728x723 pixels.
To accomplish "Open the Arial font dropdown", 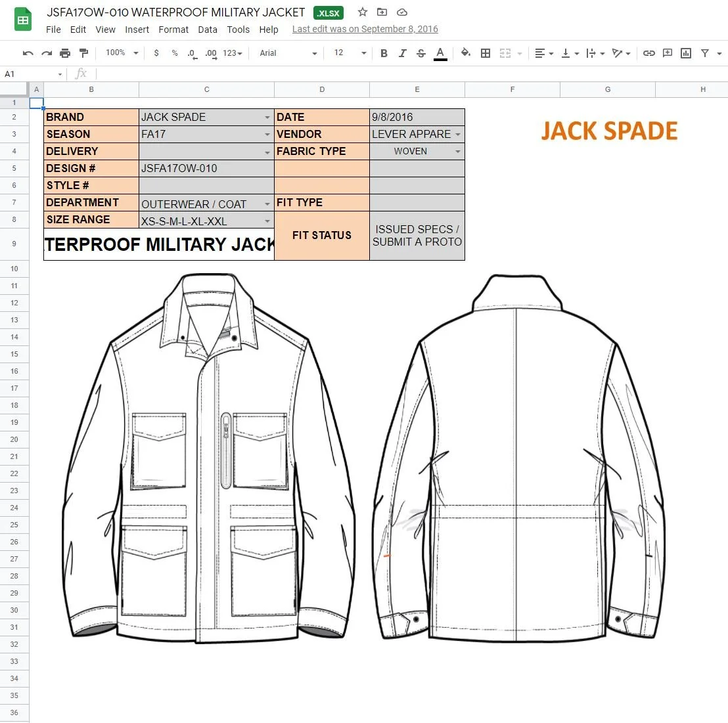I will point(288,53).
